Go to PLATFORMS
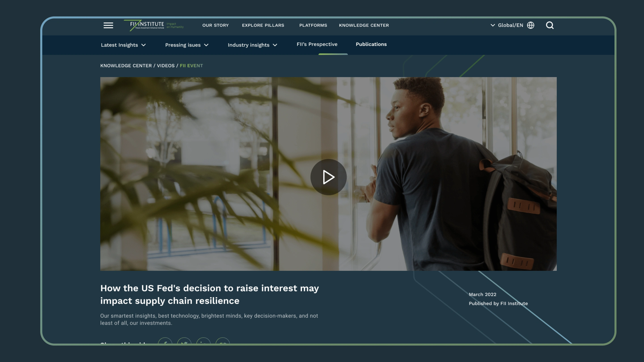Screen dimensions: 644x362 [x=313, y=25]
